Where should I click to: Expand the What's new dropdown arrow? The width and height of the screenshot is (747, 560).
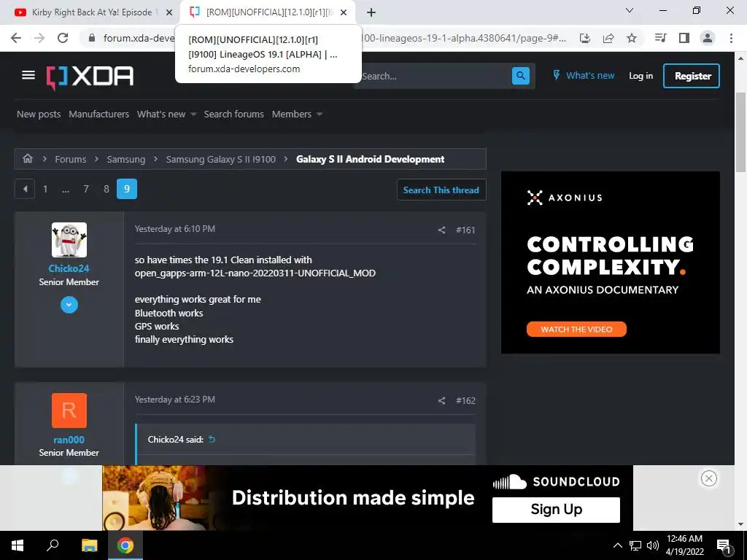193,114
